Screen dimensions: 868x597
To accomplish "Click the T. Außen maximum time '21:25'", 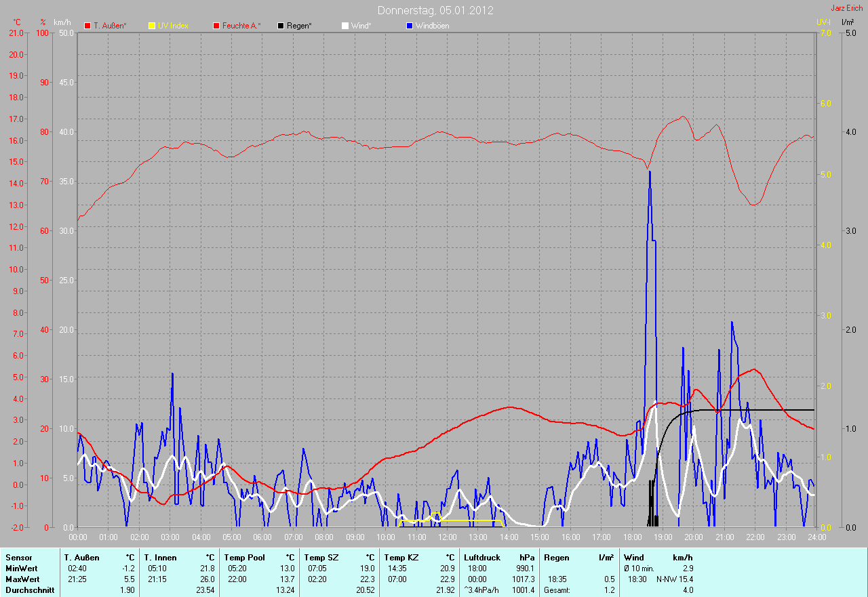I will tap(77, 579).
